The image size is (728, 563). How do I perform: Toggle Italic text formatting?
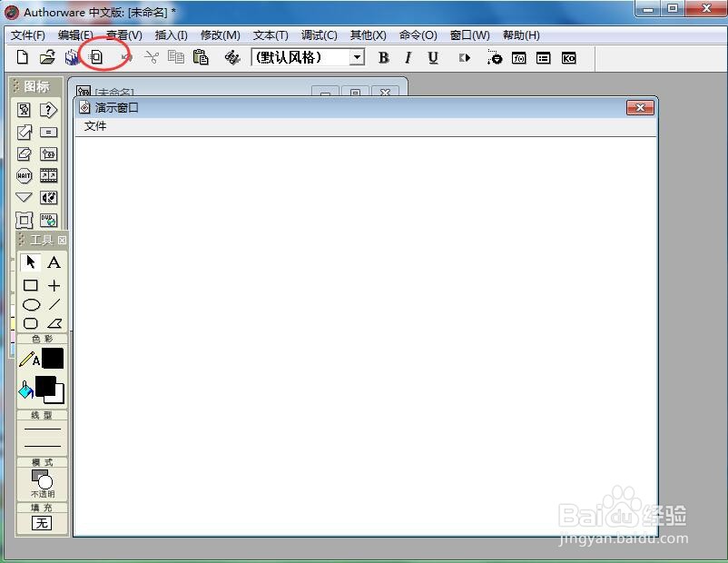click(408, 57)
